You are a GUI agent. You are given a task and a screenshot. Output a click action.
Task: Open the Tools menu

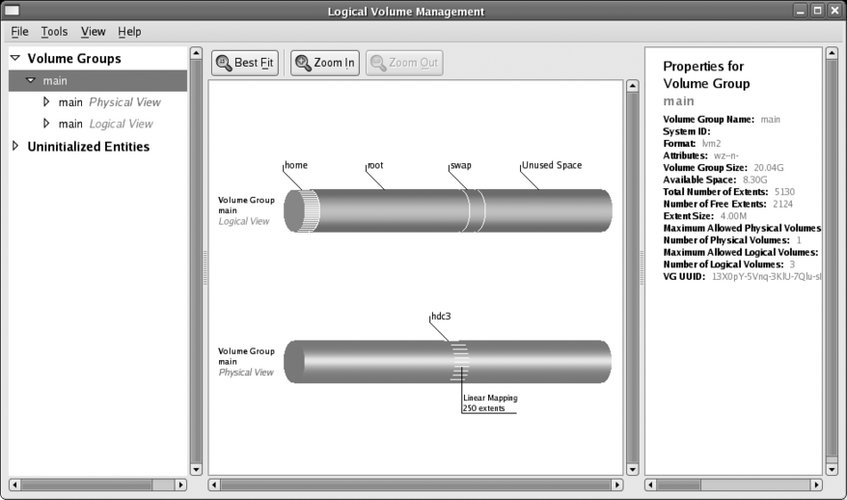(54, 32)
